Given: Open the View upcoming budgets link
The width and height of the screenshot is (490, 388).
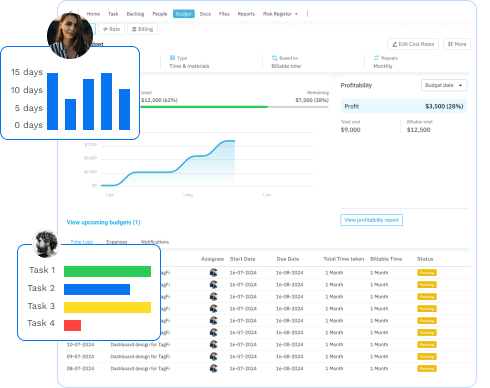Looking at the screenshot, I should (x=103, y=222).
